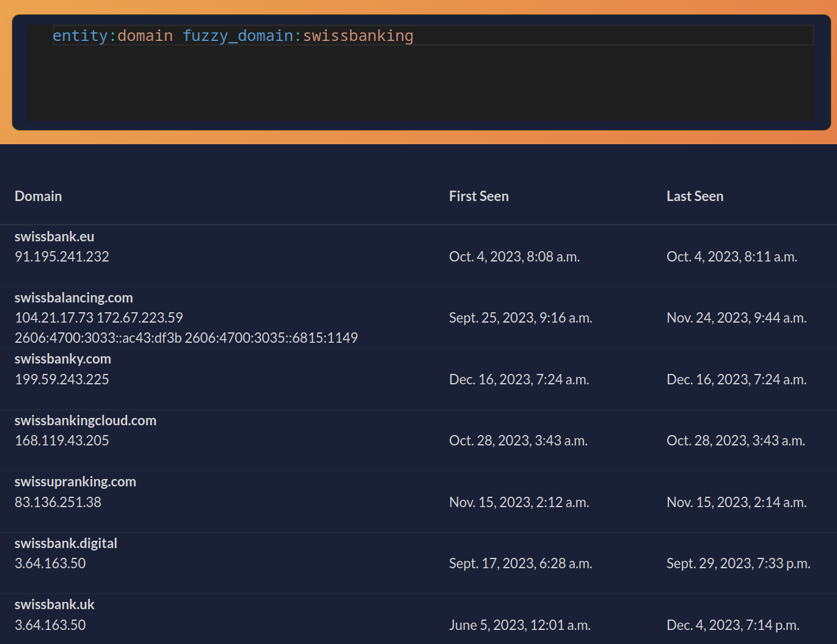This screenshot has width=837, height=644.
Task: Select IP address 168.119.43.205
Action: pyautogui.click(x=62, y=441)
